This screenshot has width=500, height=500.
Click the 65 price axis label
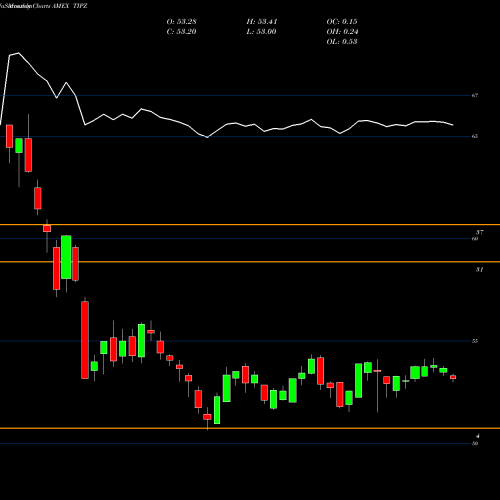[475, 136]
